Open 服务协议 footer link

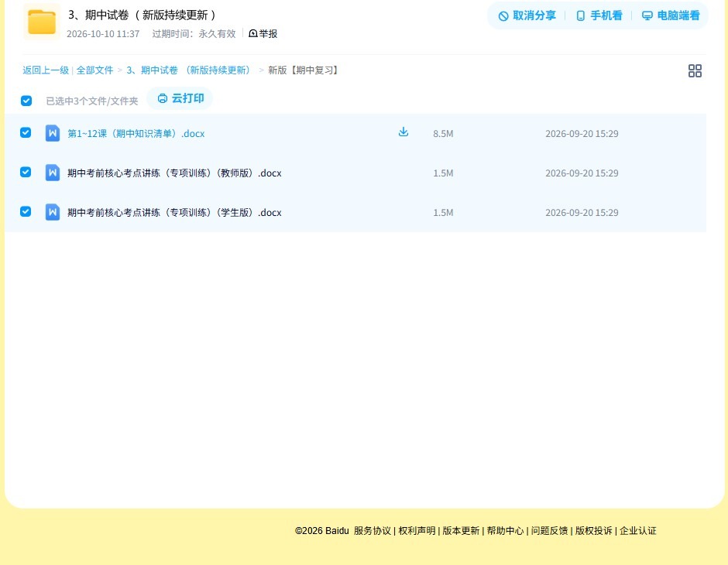click(x=373, y=531)
